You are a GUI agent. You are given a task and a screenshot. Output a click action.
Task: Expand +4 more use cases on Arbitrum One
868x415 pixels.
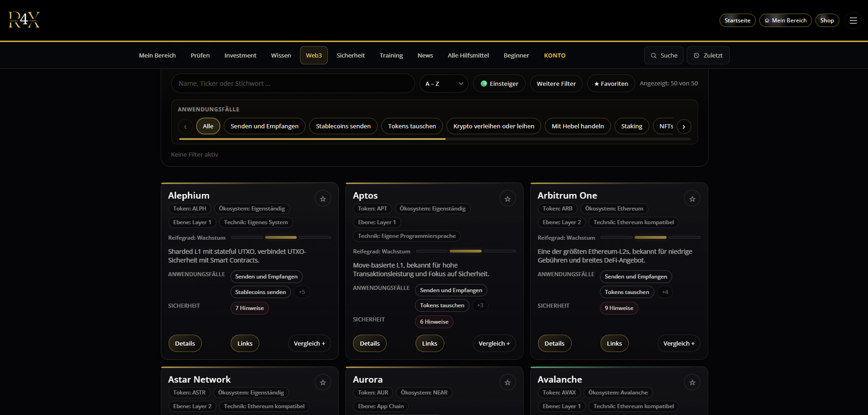665,292
